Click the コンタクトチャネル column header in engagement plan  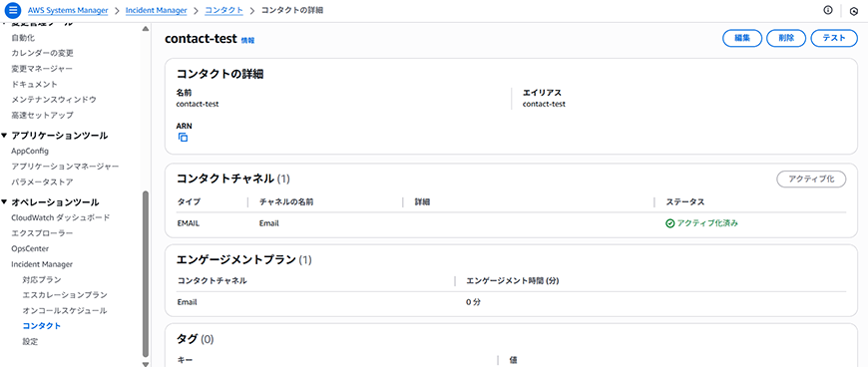coord(212,280)
